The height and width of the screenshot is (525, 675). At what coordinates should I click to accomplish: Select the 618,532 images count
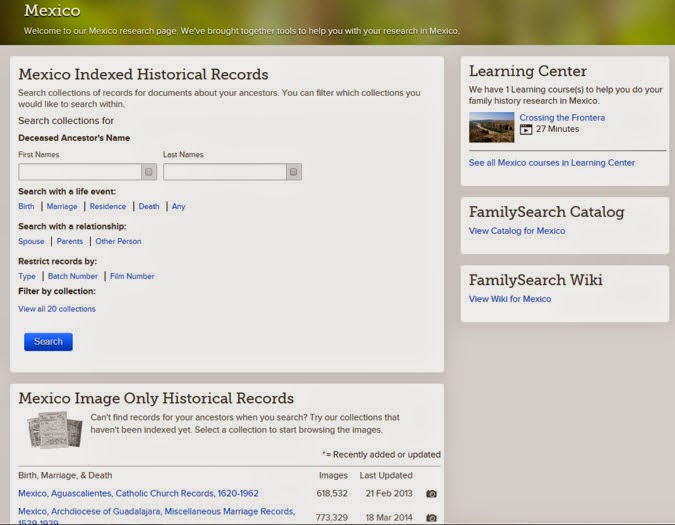click(332, 494)
